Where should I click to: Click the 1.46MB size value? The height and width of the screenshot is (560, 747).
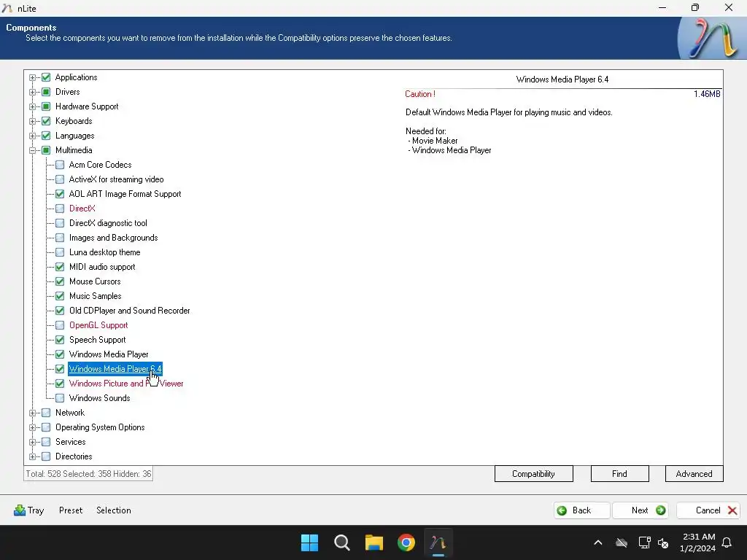[707, 94]
